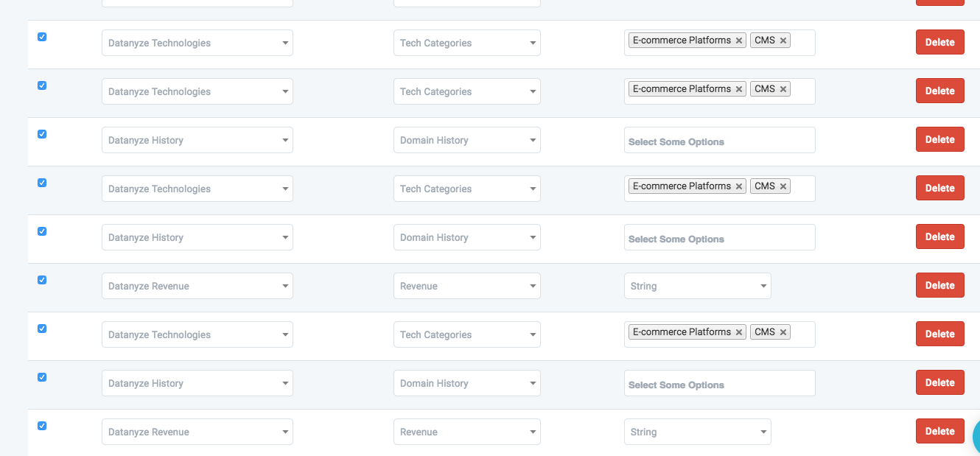The width and height of the screenshot is (980, 456).
Task: Remove CMS tag in second Tech Categories row
Action: [x=783, y=89]
